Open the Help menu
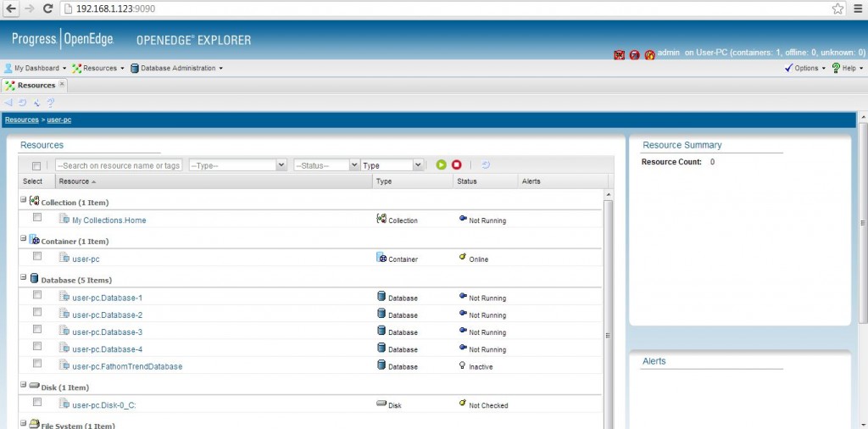 pos(848,68)
